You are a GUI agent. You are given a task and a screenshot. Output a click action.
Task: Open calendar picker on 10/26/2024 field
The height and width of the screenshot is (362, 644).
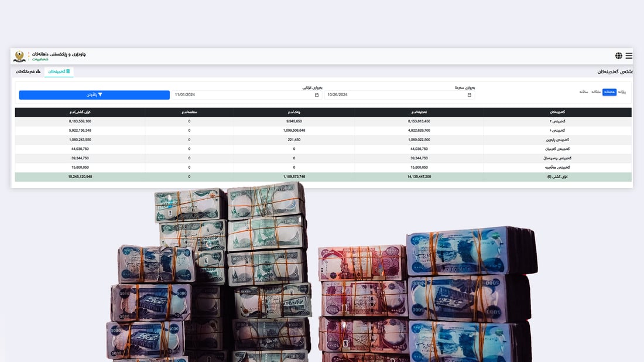tap(470, 95)
